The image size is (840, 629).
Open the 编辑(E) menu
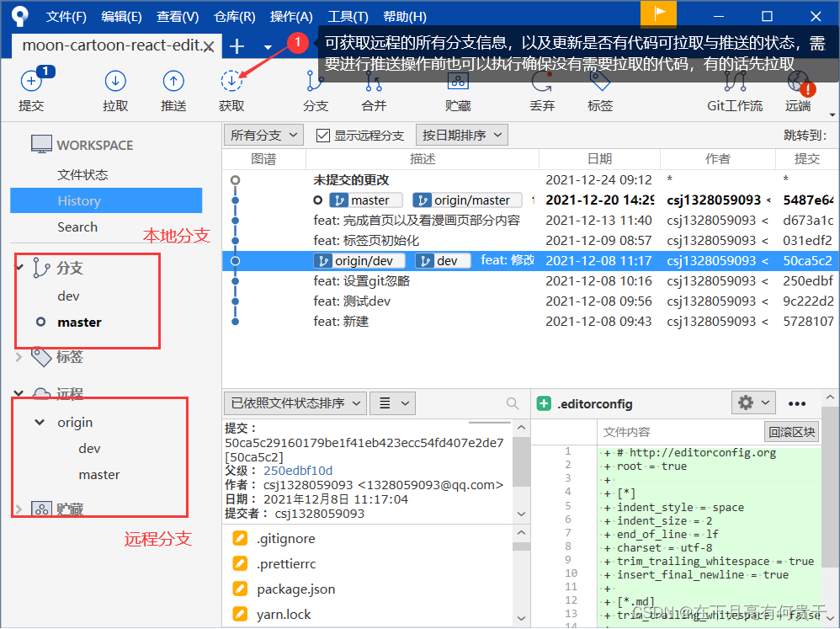click(121, 17)
